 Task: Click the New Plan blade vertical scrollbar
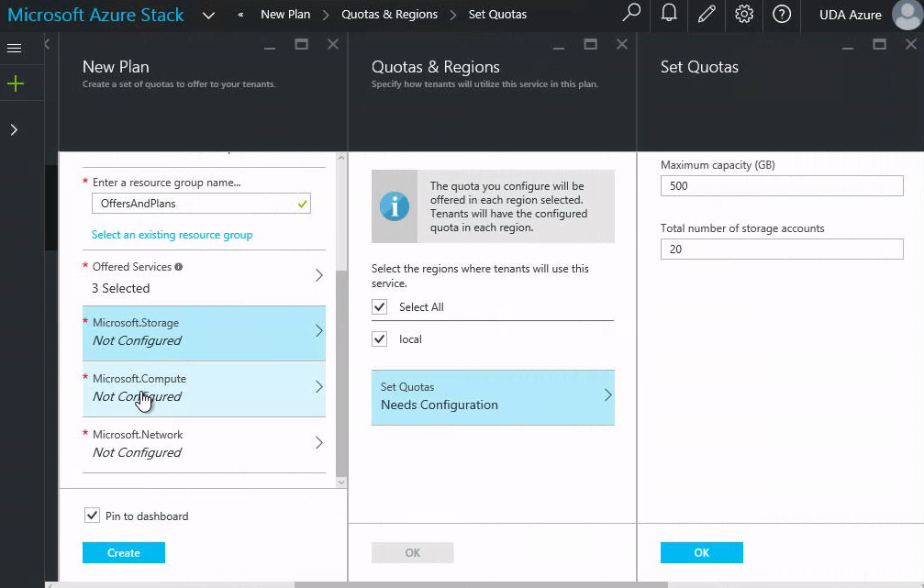342,367
